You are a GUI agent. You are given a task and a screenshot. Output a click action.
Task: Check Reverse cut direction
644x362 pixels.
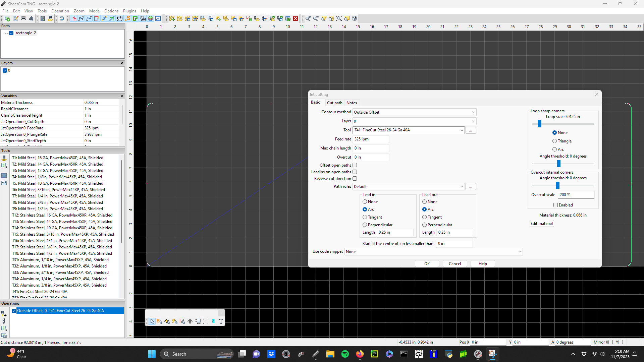[x=355, y=179]
